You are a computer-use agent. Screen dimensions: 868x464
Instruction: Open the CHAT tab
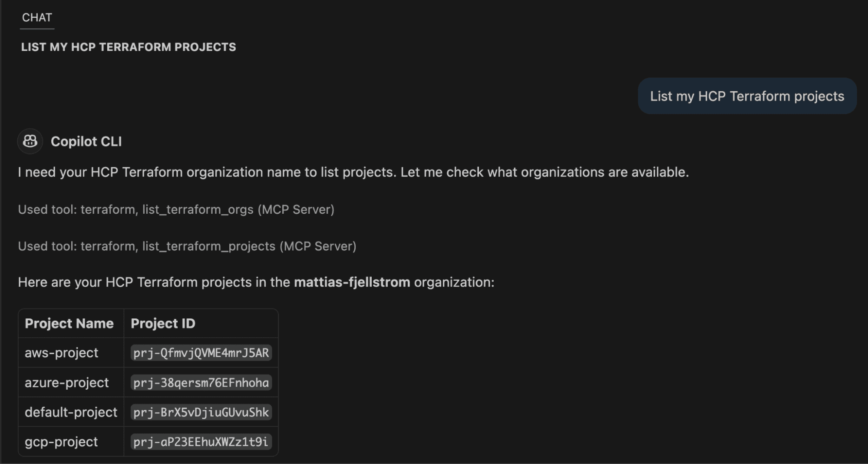coord(37,17)
